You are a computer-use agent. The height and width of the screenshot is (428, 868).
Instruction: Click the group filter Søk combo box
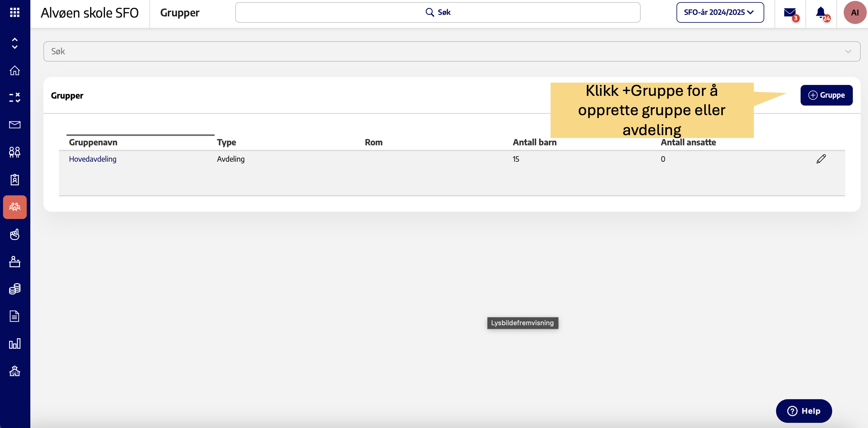(452, 51)
